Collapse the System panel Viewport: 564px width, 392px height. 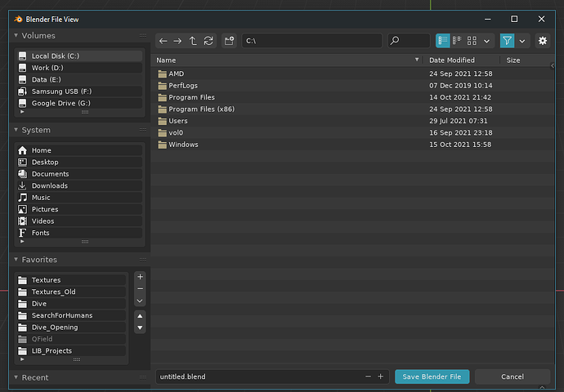tap(16, 130)
